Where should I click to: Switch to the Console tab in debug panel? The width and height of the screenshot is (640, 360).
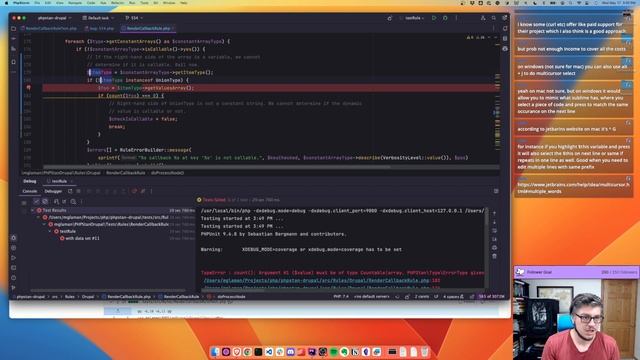coord(29,191)
